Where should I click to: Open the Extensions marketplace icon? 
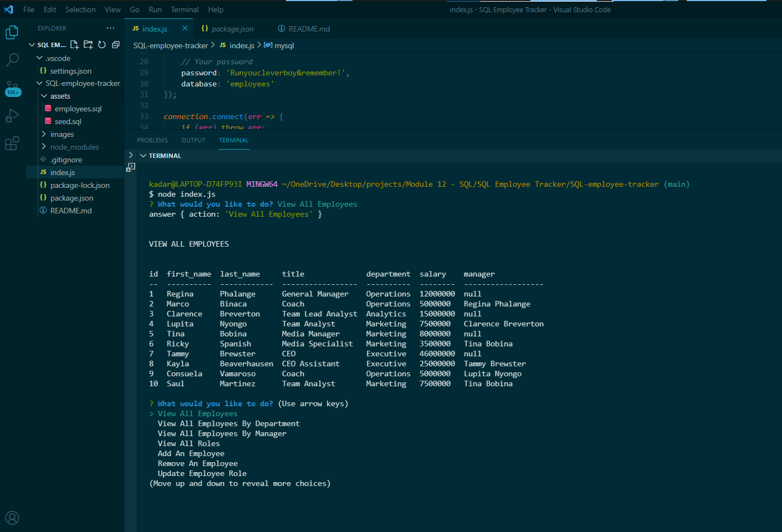[x=12, y=143]
